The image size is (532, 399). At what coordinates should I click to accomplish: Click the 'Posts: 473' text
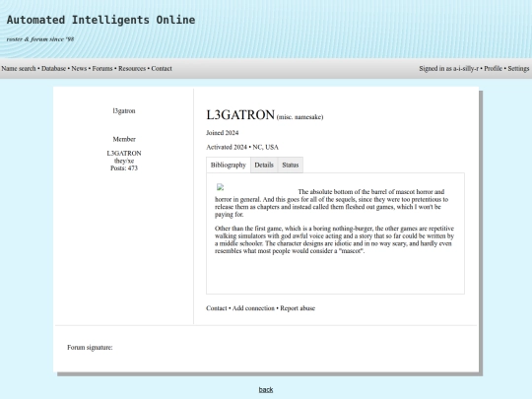[x=124, y=167]
